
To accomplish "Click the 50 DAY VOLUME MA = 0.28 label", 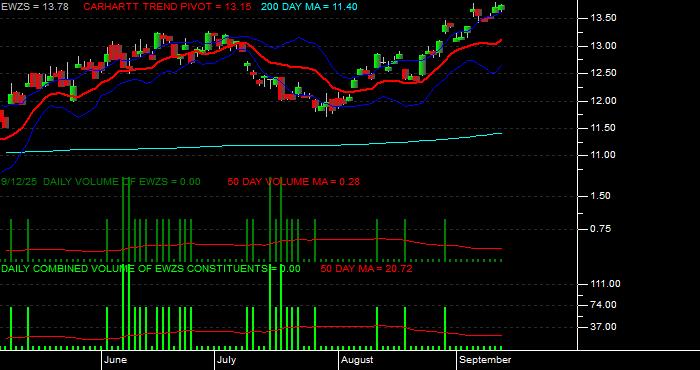I will tap(293, 182).
